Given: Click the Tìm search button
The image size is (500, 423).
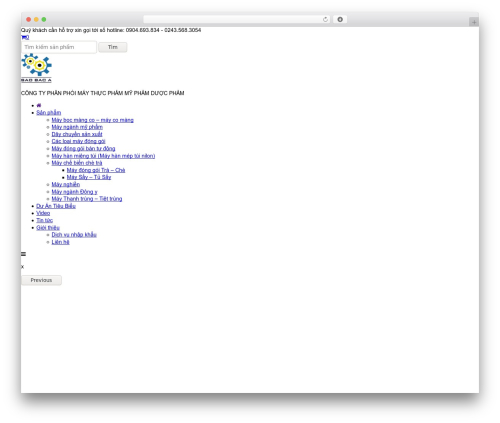Looking at the screenshot, I should coord(113,47).
